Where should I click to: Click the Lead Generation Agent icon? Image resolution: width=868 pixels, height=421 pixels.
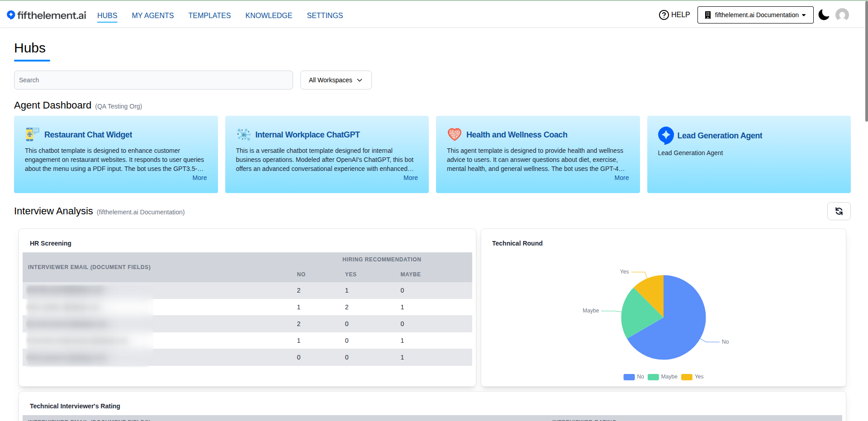[x=666, y=135]
